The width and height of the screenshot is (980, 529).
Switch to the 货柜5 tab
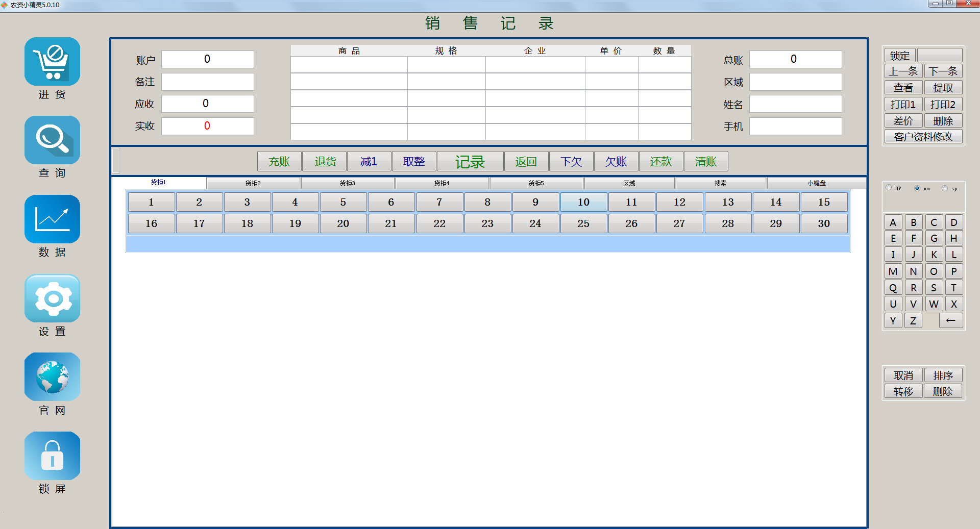pos(536,183)
